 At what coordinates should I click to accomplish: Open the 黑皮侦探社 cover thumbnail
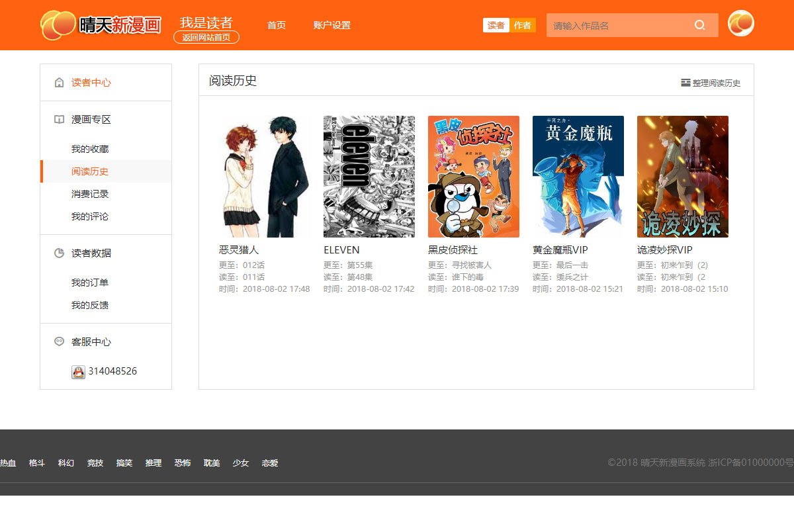(474, 177)
